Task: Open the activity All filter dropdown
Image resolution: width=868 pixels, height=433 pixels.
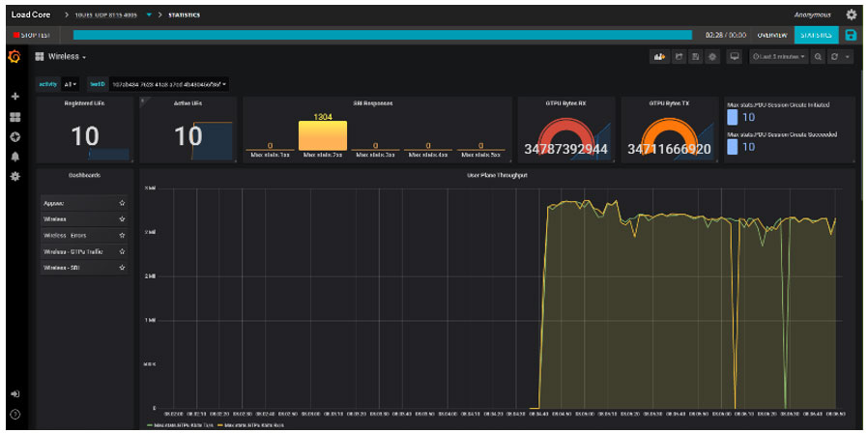Action: 72,84
